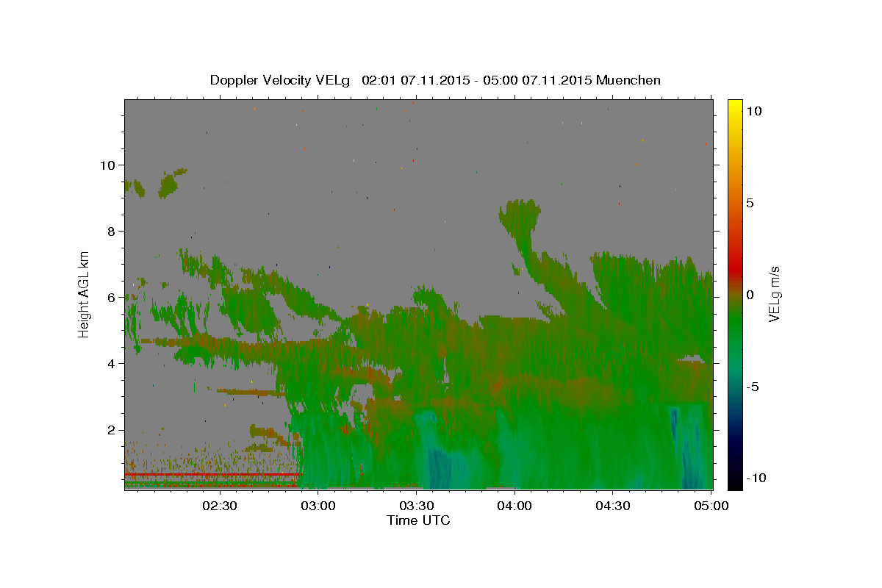Click the height tick label 2
This screenshot has width=882, height=588.
click(x=110, y=430)
